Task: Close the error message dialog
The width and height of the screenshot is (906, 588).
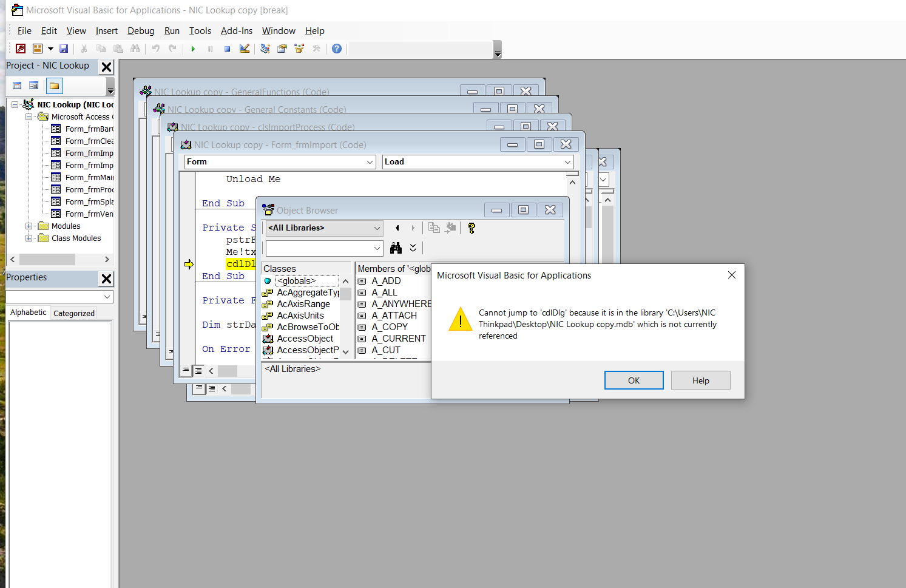Action: 732,275
